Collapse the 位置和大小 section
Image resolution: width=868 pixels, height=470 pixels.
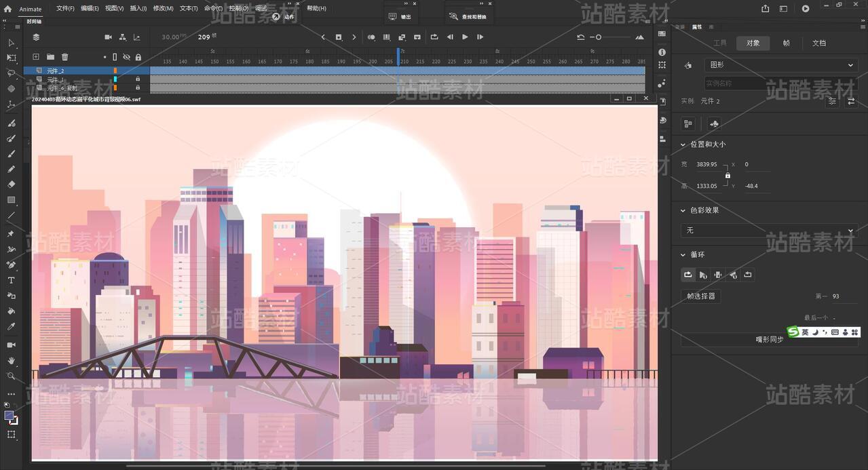[x=683, y=144]
